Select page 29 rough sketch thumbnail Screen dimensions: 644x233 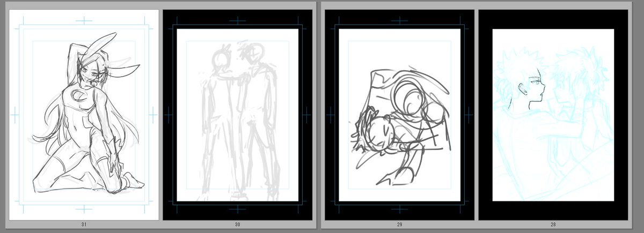point(399,115)
